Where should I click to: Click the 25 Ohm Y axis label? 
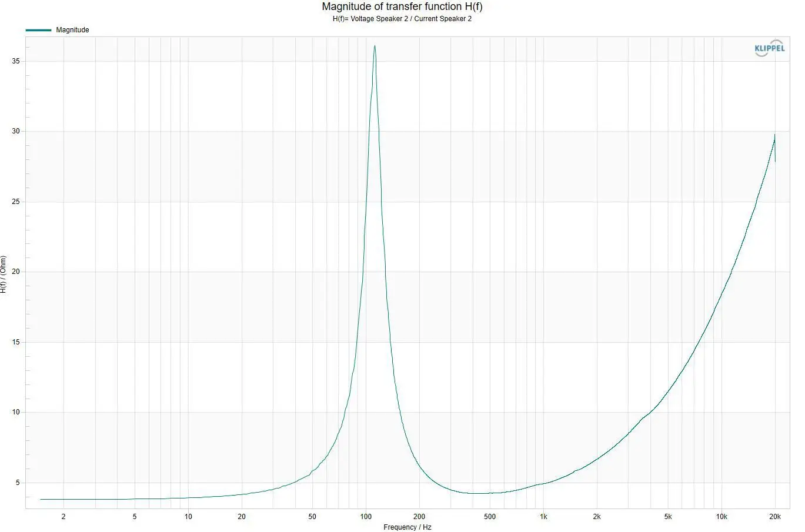pyautogui.click(x=16, y=202)
